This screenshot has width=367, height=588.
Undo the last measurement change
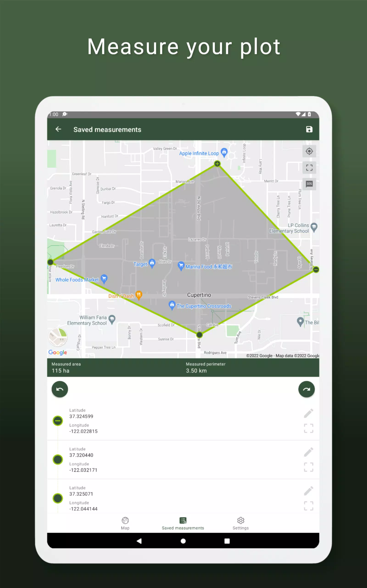tap(60, 389)
